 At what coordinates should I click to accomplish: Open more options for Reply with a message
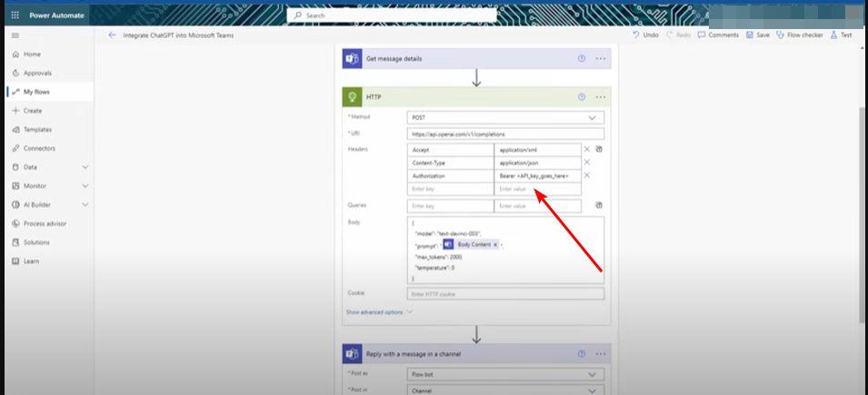coord(601,354)
